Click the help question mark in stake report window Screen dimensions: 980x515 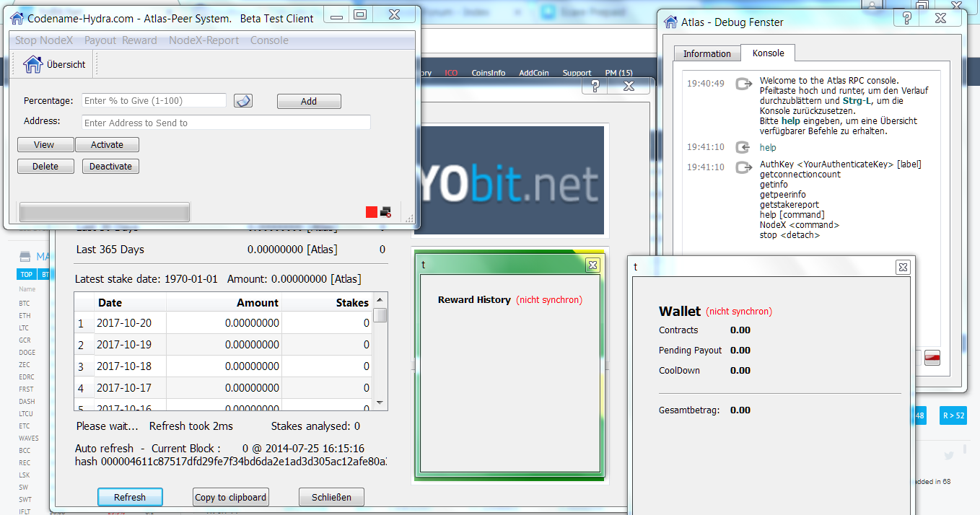click(x=595, y=86)
